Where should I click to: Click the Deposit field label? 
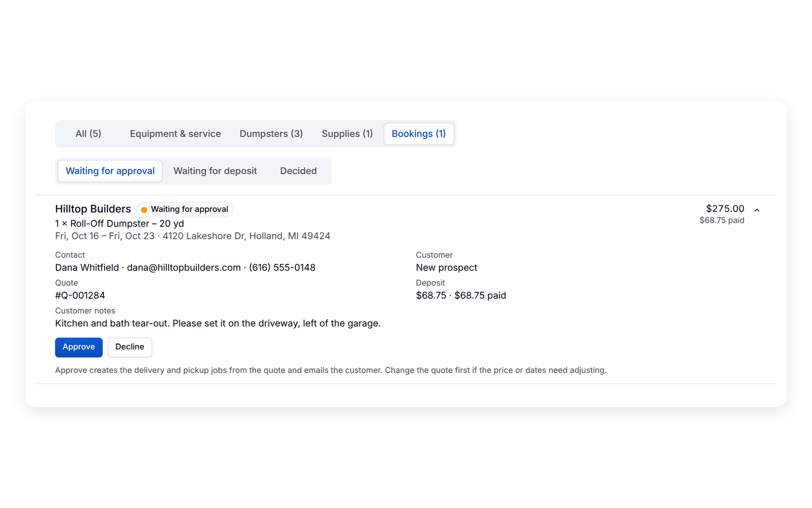[x=430, y=283]
